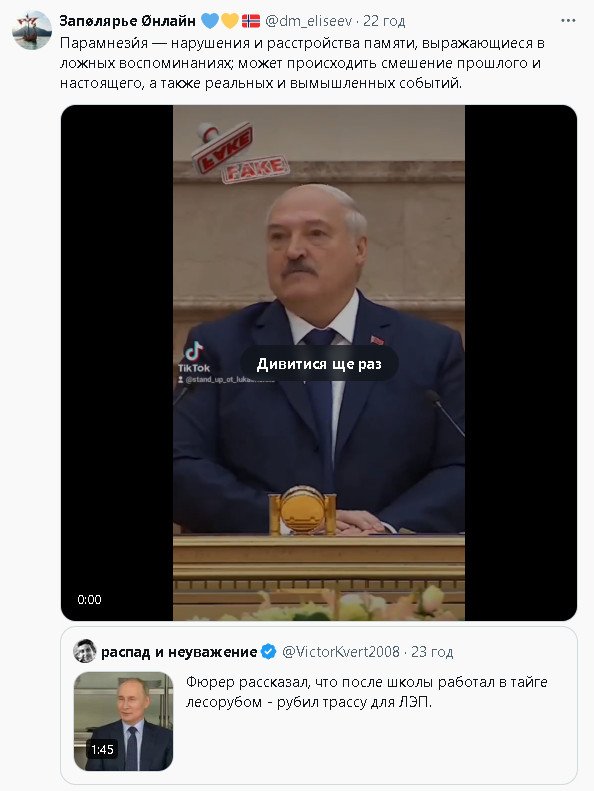
Task: Click the red FAKE stamp sticker
Action: tap(238, 153)
